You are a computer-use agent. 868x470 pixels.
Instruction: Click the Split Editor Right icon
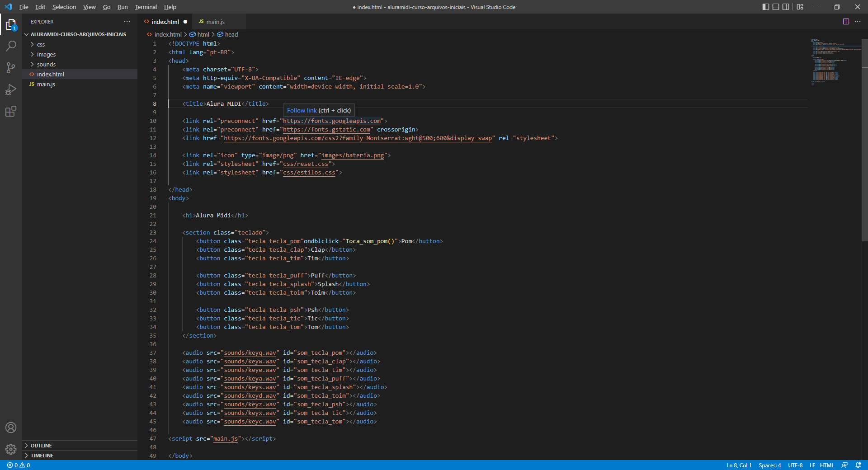tap(846, 22)
